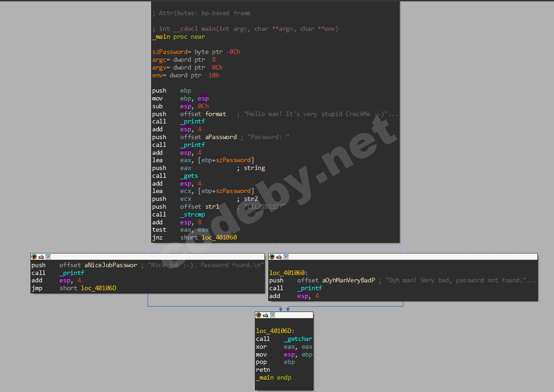Select the aOyhManVeryBadP string offset
Viewport: 554px width, 392px height.
pyautogui.click(x=349, y=281)
